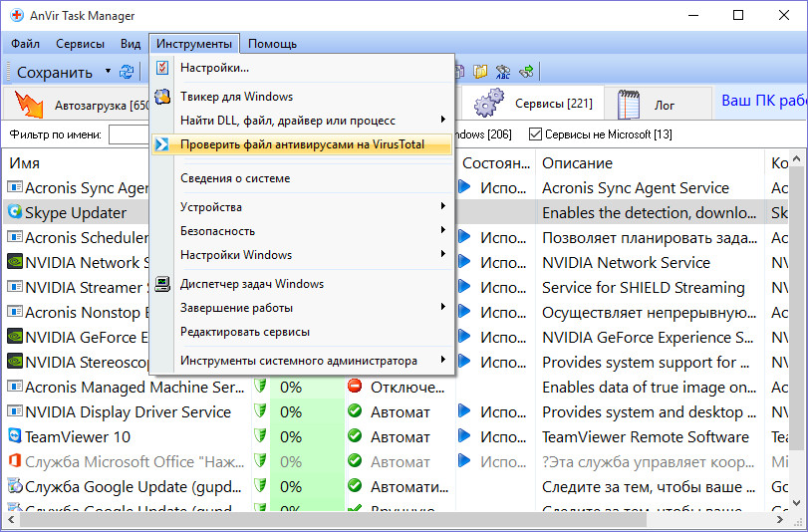808x532 pixels.
Task: Click TeamViewer Remote Software description text
Action: (646, 436)
